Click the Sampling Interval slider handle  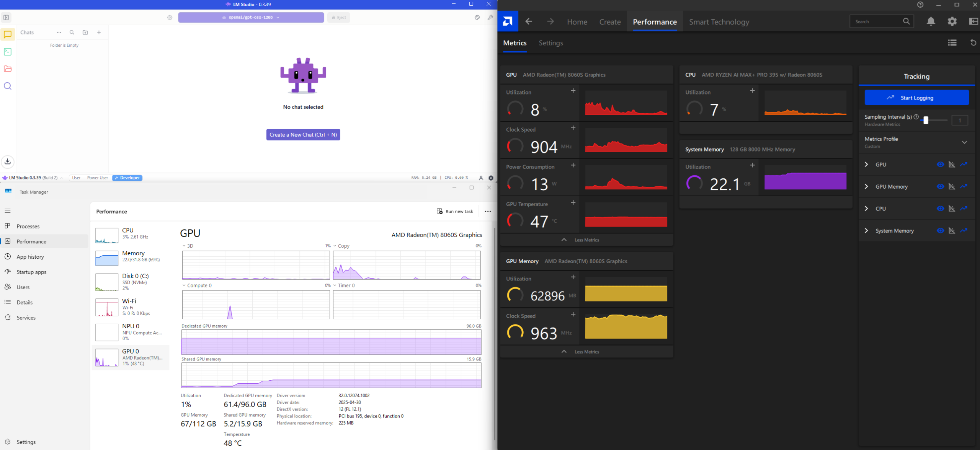tap(926, 120)
